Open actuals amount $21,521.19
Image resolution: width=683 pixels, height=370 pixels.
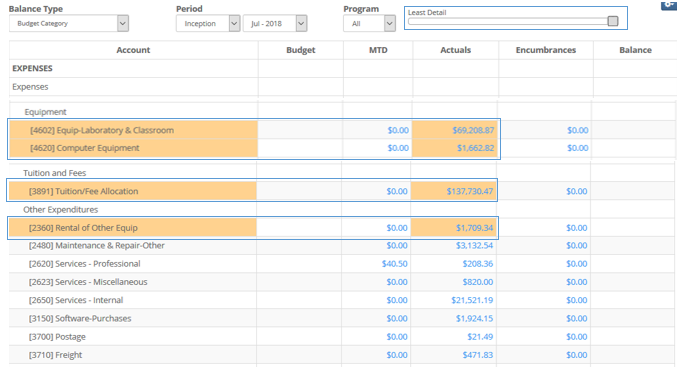coord(472,300)
